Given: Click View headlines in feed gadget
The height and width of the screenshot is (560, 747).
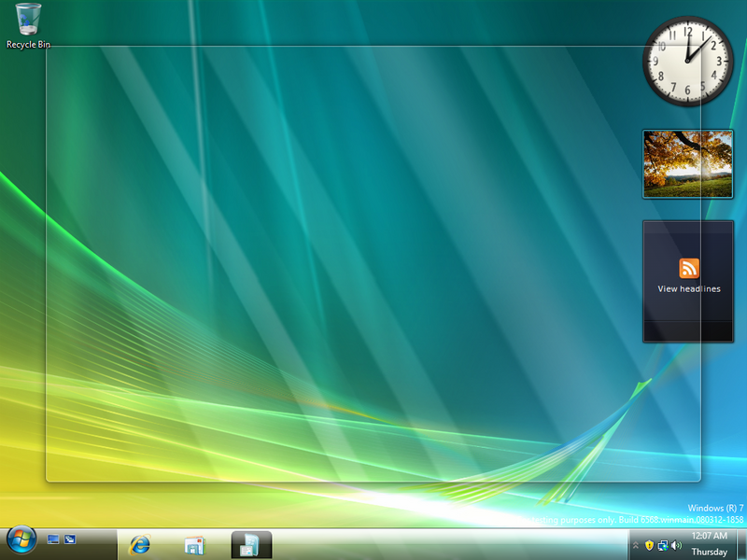Looking at the screenshot, I should pos(689,289).
